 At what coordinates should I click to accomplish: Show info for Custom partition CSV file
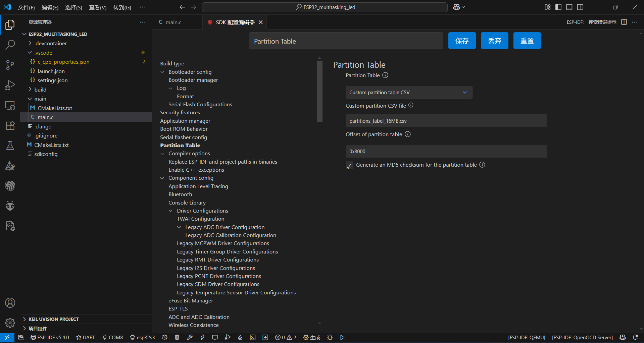411,105
